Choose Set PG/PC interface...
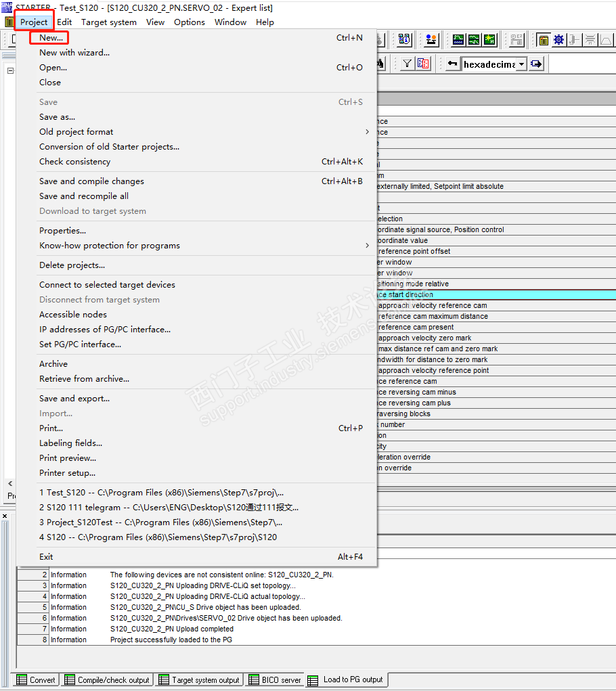This screenshot has height=691, width=616. 80,344
